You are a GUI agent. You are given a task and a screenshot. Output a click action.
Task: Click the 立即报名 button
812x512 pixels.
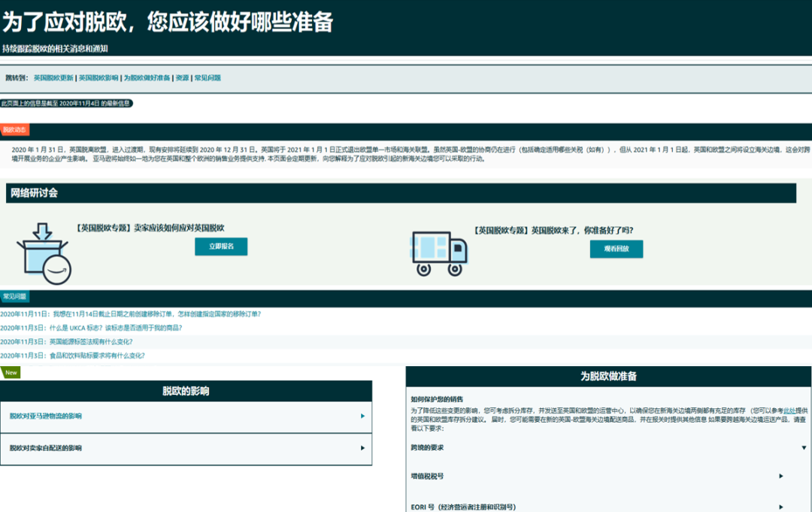221,247
